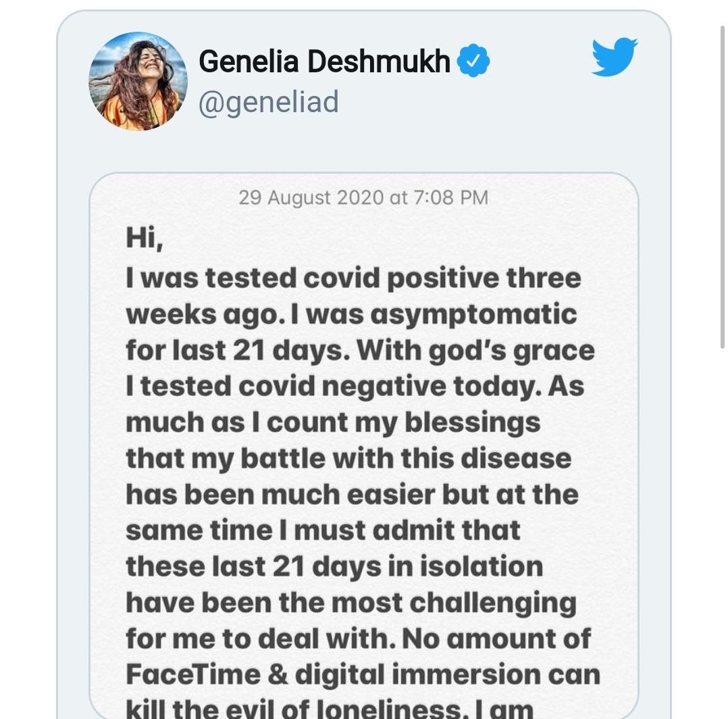Click the line "have been the most challenging"
This screenshot has height=719, width=728.
pyautogui.click(x=351, y=603)
